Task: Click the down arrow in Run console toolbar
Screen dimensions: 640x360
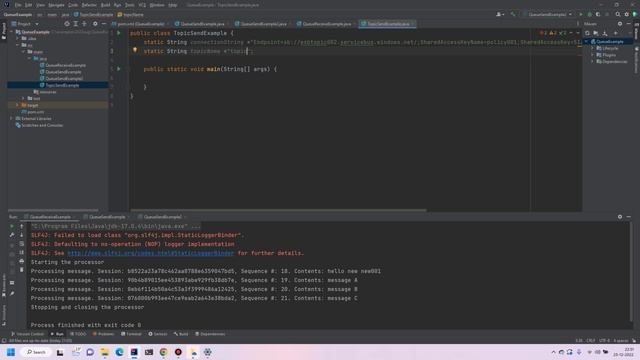Action: pyautogui.click(x=22, y=235)
